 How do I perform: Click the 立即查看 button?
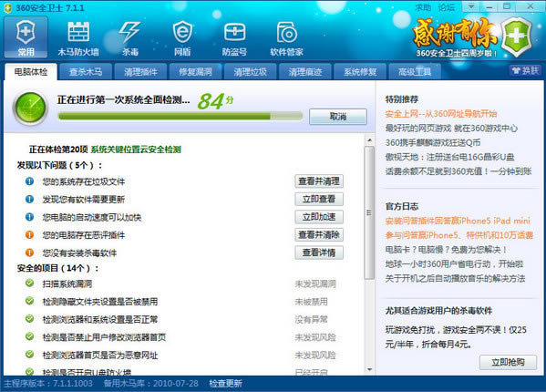pos(319,199)
